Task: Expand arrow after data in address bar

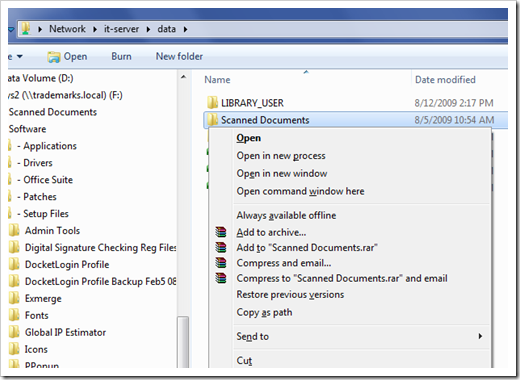Action: point(185,29)
